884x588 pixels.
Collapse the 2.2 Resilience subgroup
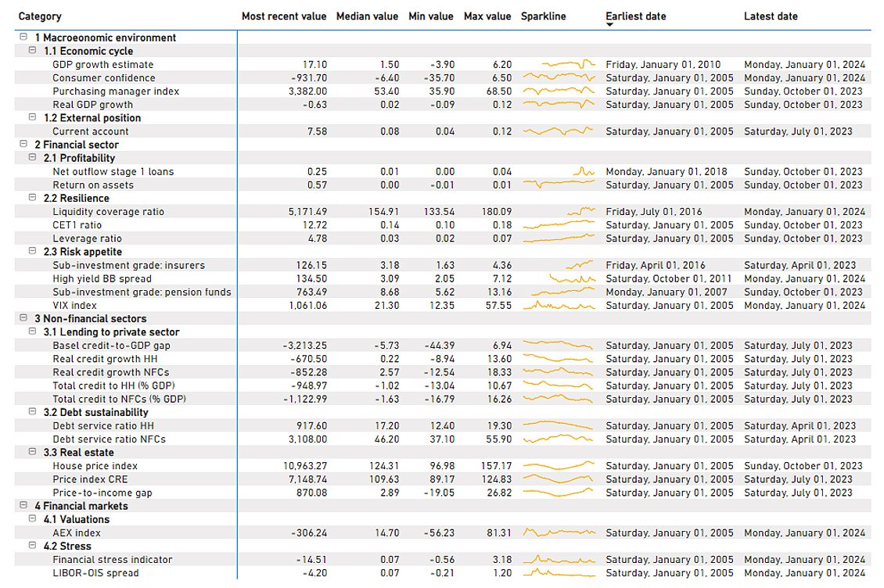coord(33,197)
